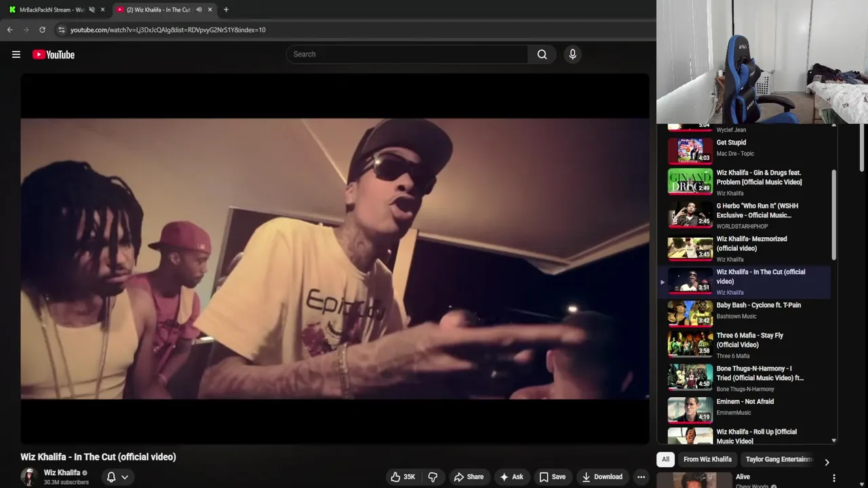Click the video player to pause
Viewport: 868px width, 488px height.
(x=334, y=258)
